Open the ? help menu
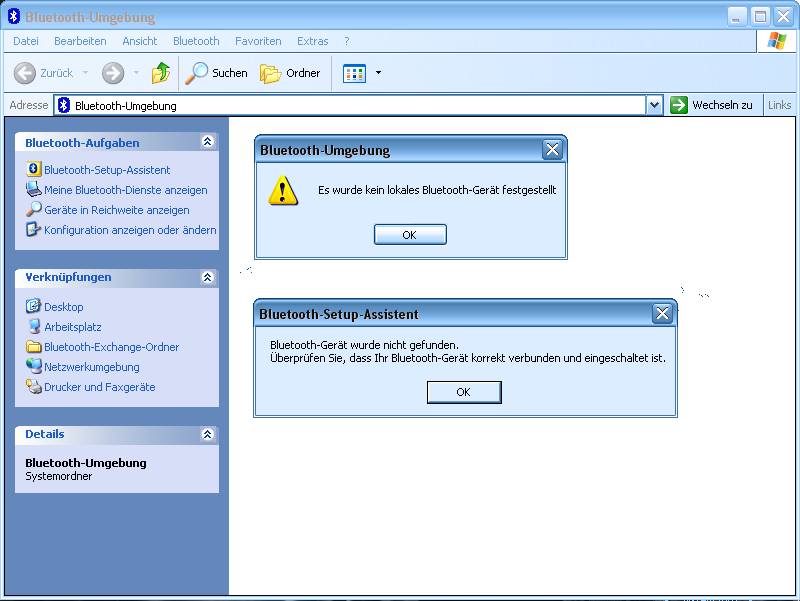800x601 pixels. (x=346, y=41)
